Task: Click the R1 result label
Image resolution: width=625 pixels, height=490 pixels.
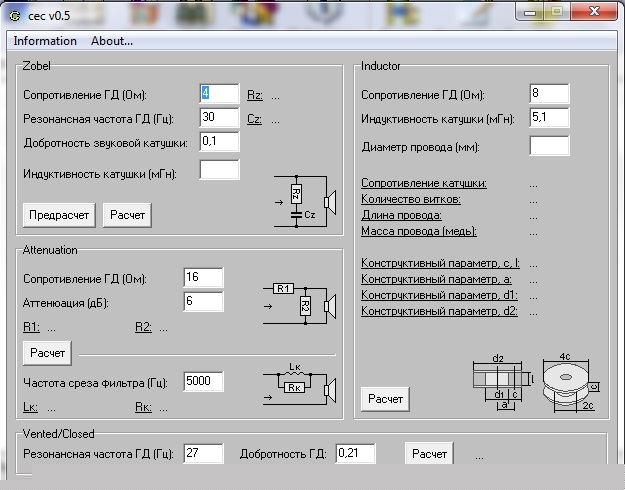Action: [31, 327]
